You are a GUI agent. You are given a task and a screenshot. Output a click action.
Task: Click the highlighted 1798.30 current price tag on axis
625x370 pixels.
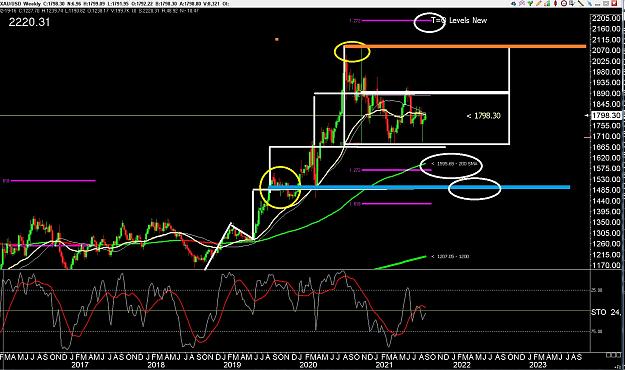[x=605, y=115]
